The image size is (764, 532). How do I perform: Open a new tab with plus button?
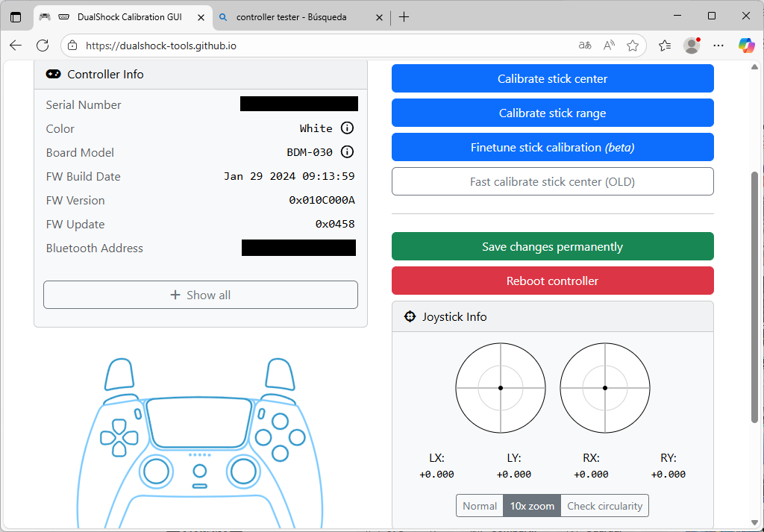click(404, 17)
